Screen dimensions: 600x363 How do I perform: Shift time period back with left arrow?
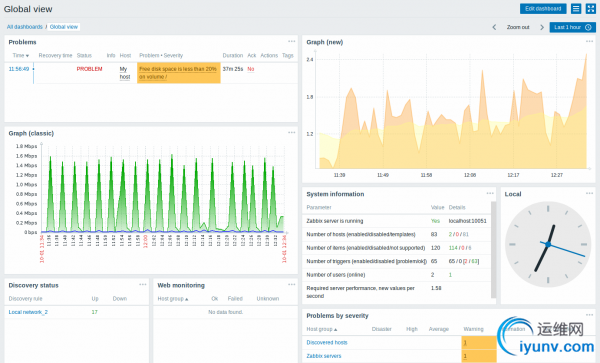(494, 27)
